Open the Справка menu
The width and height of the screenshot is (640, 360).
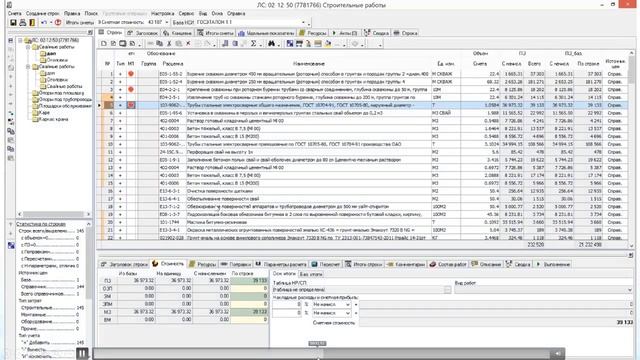click(236, 13)
